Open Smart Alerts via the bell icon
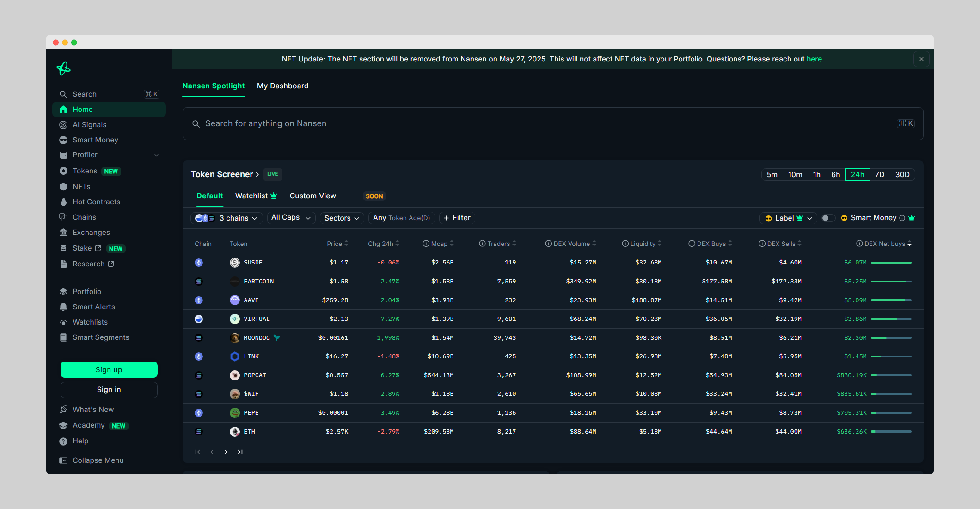Image resolution: width=980 pixels, height=509 pixels. pos(63,307)
